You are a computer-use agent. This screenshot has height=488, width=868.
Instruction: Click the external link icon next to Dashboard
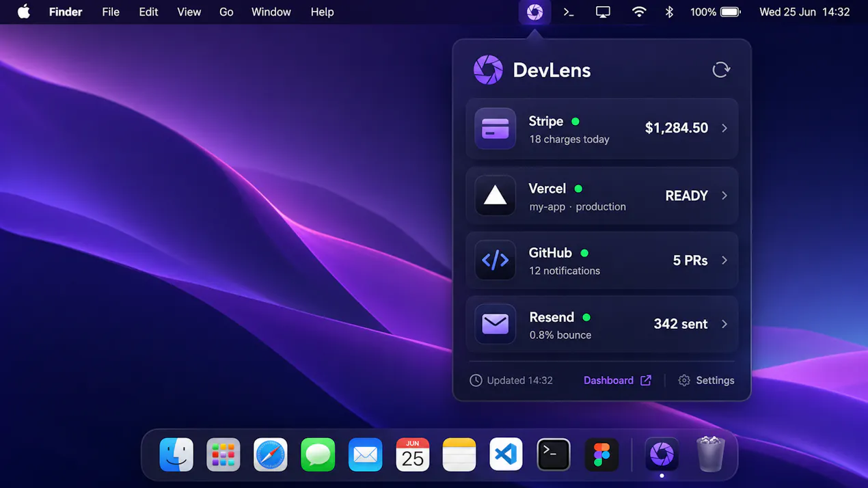tap(646, 381)
